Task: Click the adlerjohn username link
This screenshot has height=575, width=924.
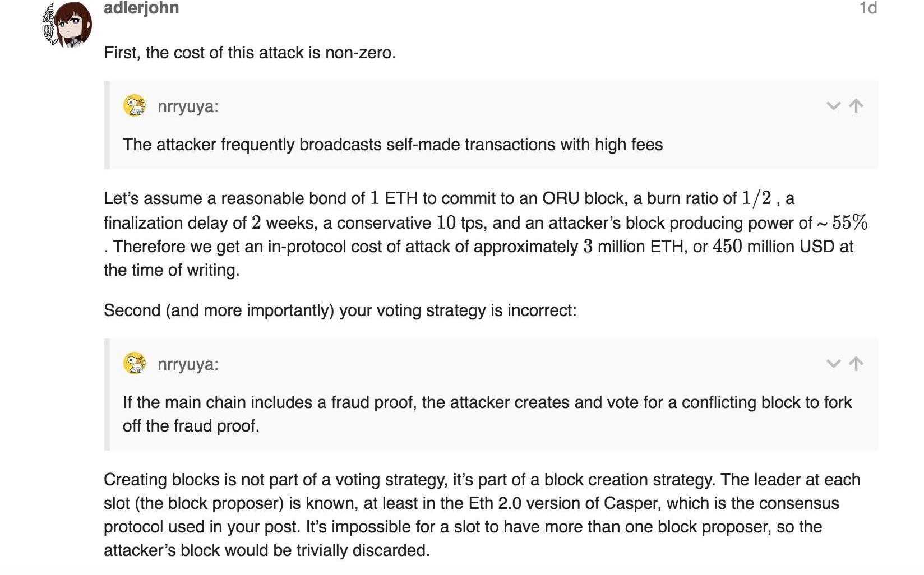Action: pyautogui.click(x=141, y=8)
